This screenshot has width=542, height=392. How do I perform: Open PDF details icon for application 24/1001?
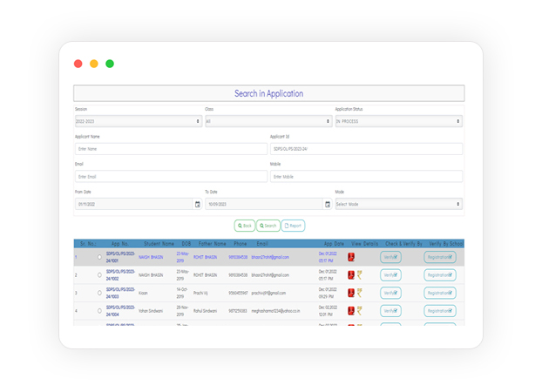[x=351, y=257]
